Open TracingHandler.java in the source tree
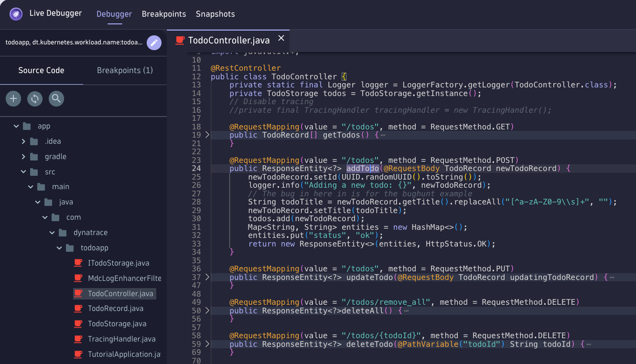The height and width of the screenshot is (364, 636). pyautogui.click(x=121, y=339)
